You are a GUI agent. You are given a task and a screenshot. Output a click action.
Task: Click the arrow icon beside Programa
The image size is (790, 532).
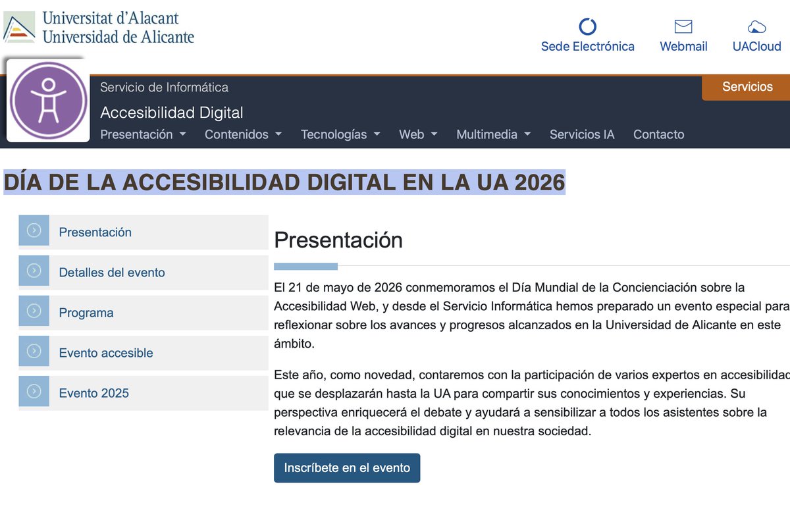(34, 311)
